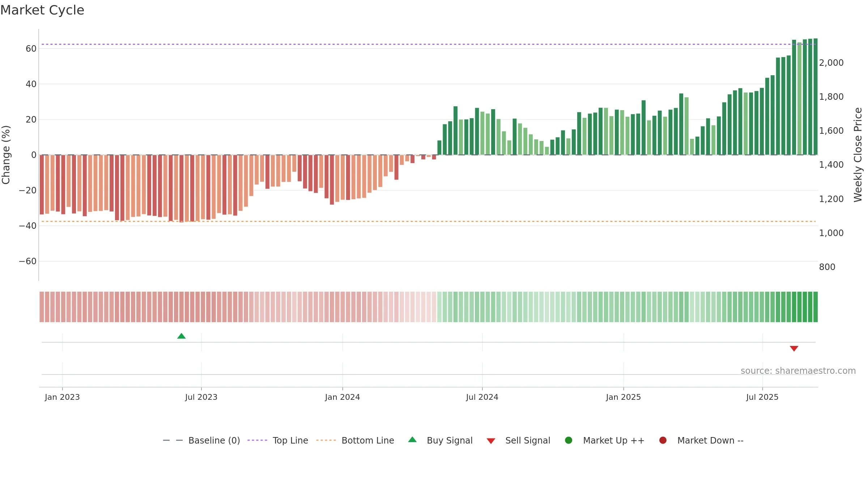
Task: Click the orange dotted line legend sample
Action: (326, 440)
